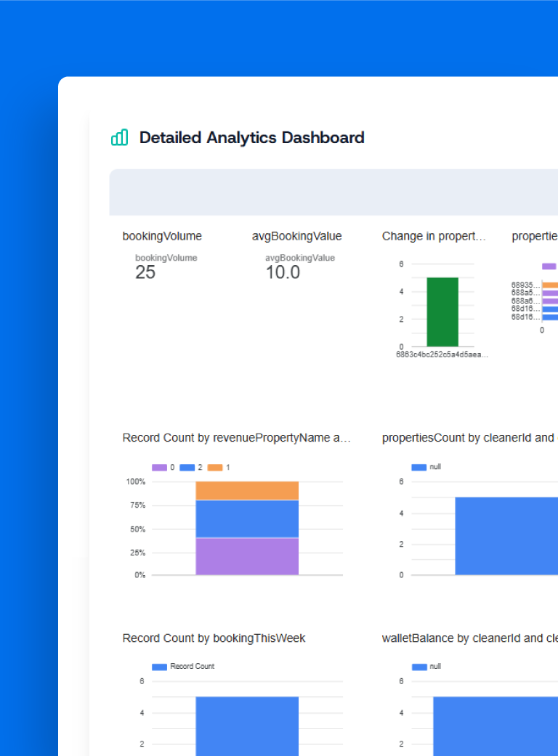Click the blue bar in propertiesCount by cleanerId chart
Screen dimensions: 558x756
click(506, 536)
